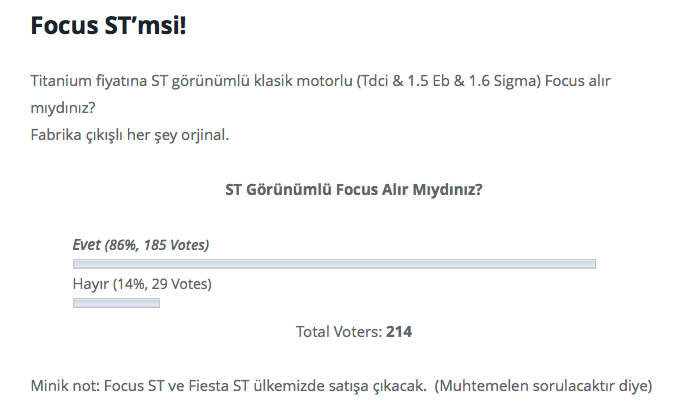Viewport: 698px width, 407px height.
Task: Click "Focus ST" in the bottom note
Action: coord(134,386)
